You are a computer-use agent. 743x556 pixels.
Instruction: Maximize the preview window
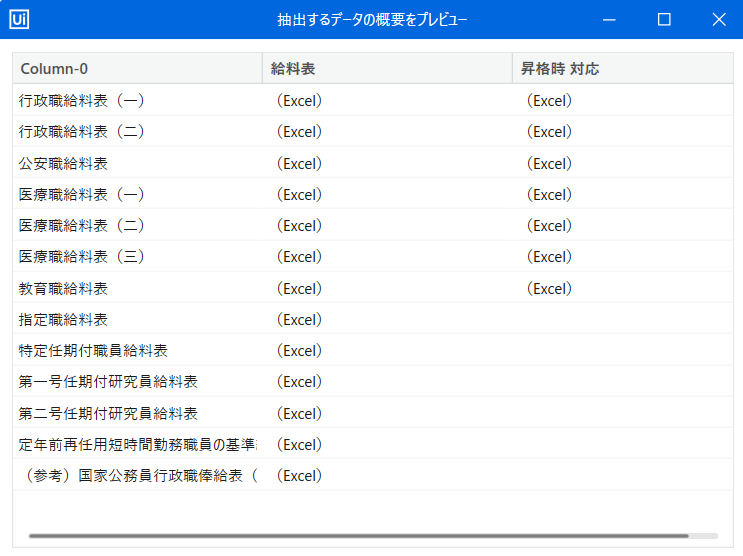(x=664, y=19)
